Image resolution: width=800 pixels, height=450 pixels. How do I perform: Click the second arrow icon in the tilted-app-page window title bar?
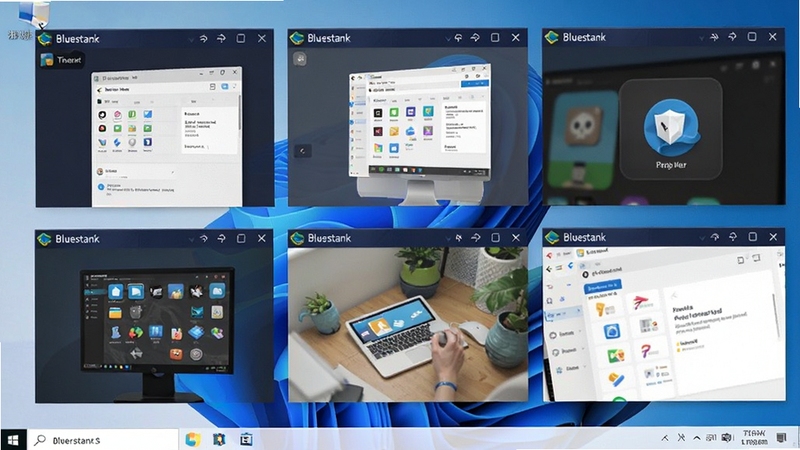[733, 237]
